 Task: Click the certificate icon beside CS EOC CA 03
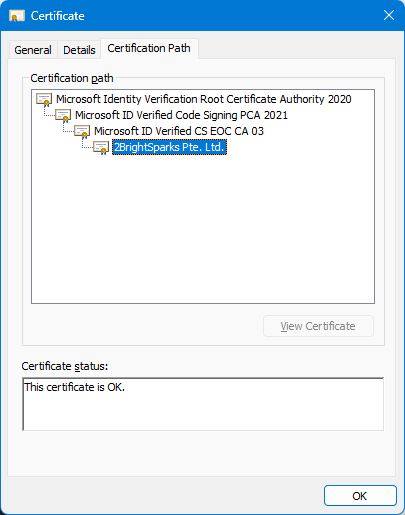[82, 132]
